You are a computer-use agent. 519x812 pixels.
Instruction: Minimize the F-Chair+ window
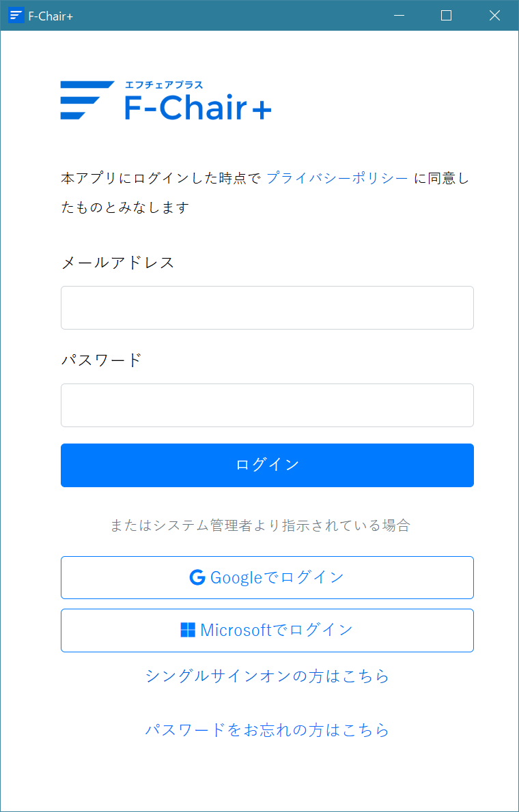pyautogui.click(x=399, y=16)
